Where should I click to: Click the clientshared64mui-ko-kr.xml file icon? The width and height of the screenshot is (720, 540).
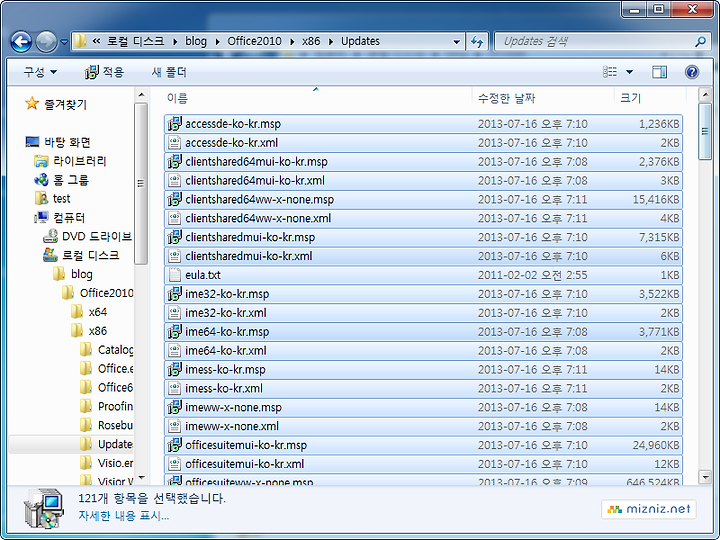(174, 180)
